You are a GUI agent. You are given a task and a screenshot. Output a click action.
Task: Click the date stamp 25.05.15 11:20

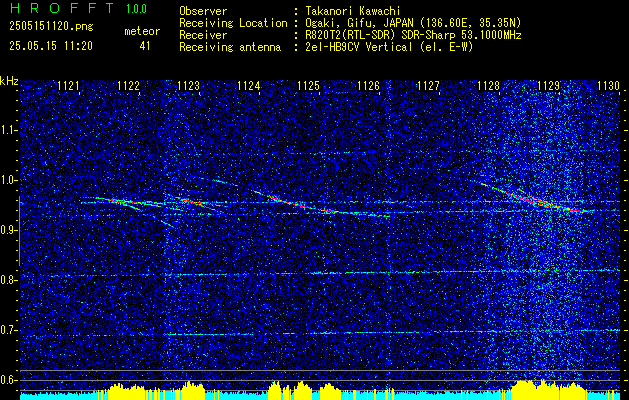coord(51,46)
